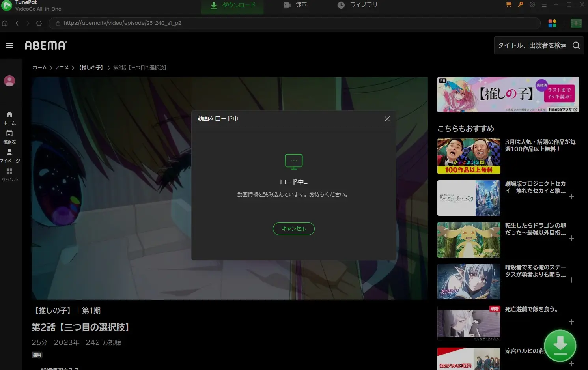Open the shopping cart icon
The image size is (588, 370).
[508, 5]
